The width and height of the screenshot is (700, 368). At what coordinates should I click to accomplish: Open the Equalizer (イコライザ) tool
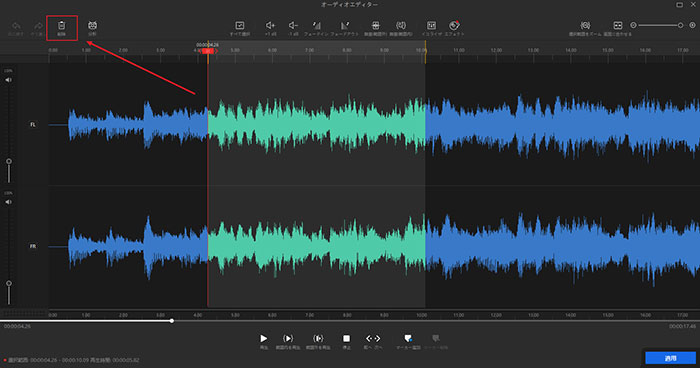click(431, 25)
